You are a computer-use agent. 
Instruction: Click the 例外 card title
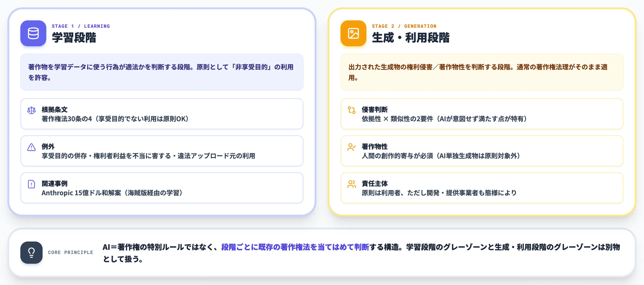pos(48,146)
